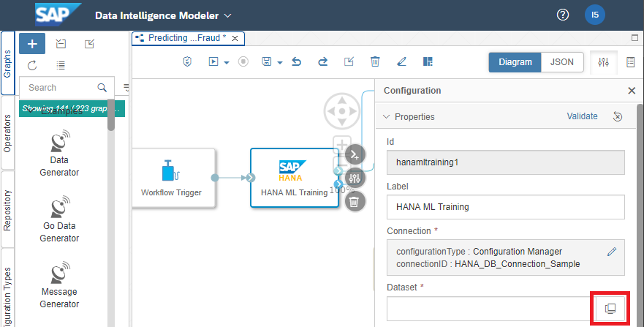Click the Label input field
The height and width of the screenshot is (327, 644).
tap(505, 207)
